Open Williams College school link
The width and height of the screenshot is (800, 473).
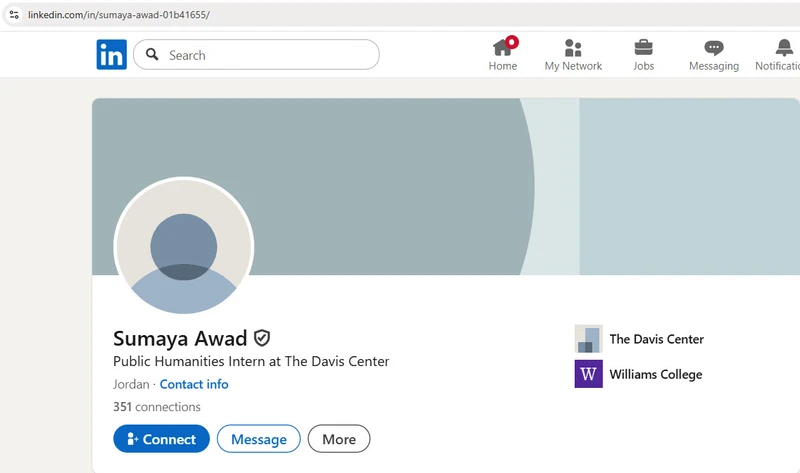click(x=655, y=374)
